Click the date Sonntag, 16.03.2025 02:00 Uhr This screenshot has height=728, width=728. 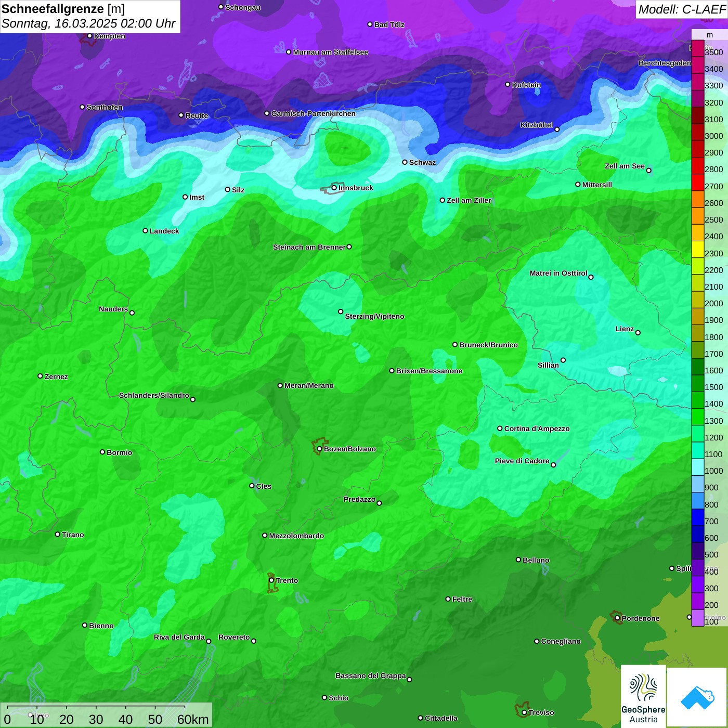coord(88,24)
